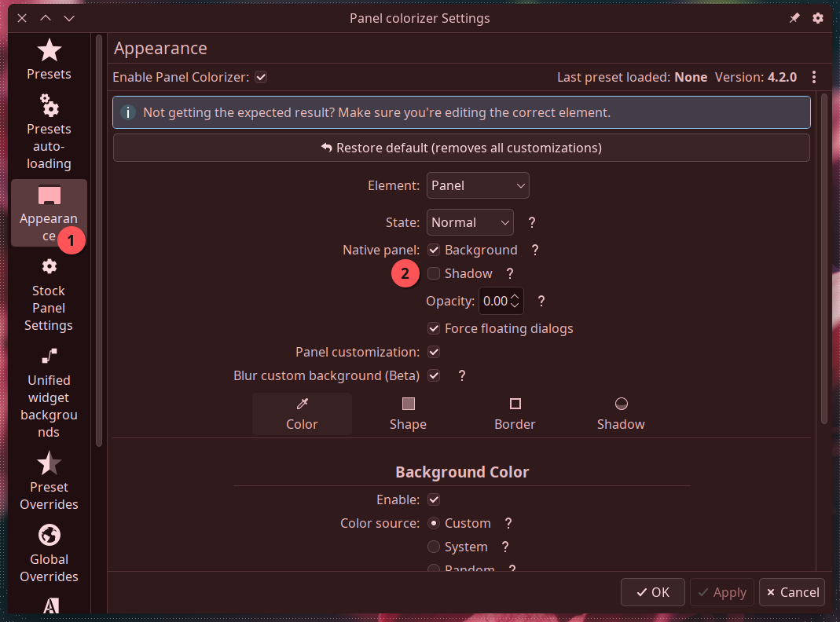Image resolution: width=840 pixels, height=622 pixels.
Task: Enable the Shadow checkbox for Native panel
Action: pos(434,273)
